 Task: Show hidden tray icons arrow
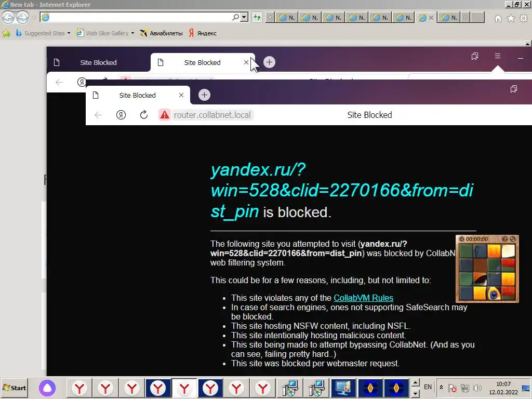pos(441,388)
